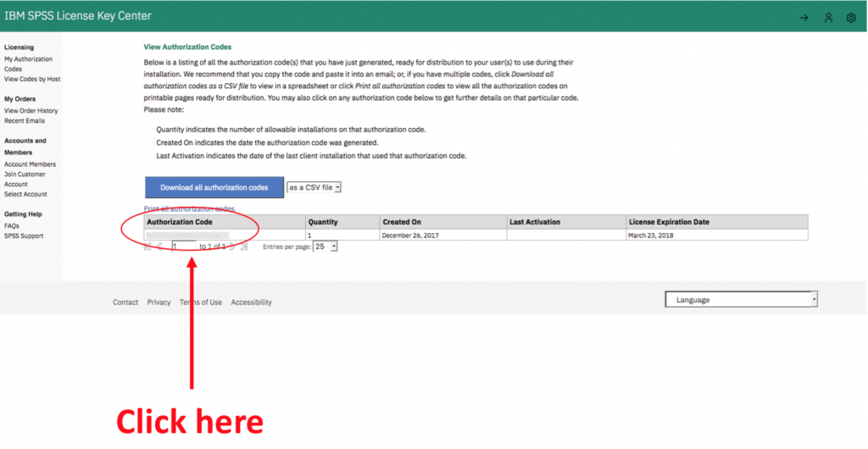
Task: Click the arrow icon in header
Action: pos(804,18)
